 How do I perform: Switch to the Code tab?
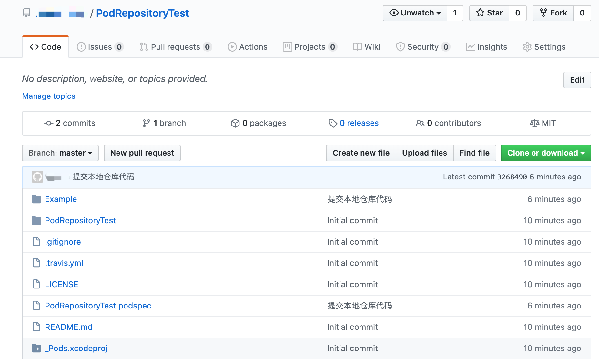(x=46, y=47)
